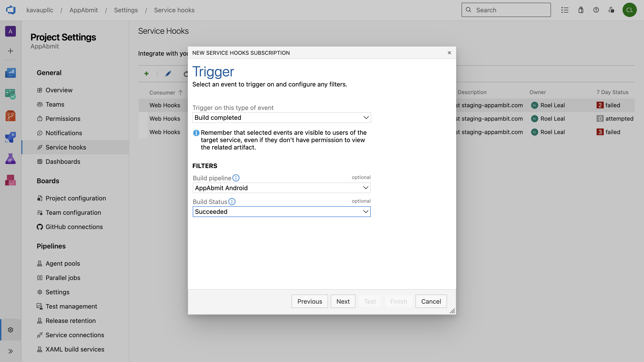
Task: Click the Azure DevOps logo icon
Action: point(11,10)
